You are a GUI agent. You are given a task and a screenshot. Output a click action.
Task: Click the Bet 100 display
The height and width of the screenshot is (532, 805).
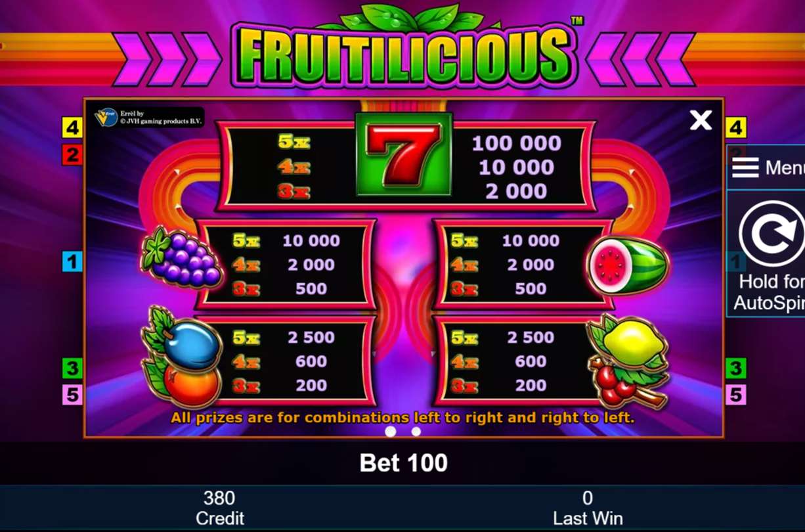click(403, 463)
